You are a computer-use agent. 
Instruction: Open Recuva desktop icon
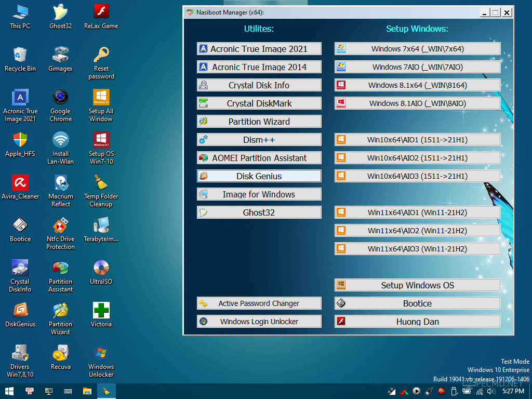pyautogui.click(x=60, y=357)
